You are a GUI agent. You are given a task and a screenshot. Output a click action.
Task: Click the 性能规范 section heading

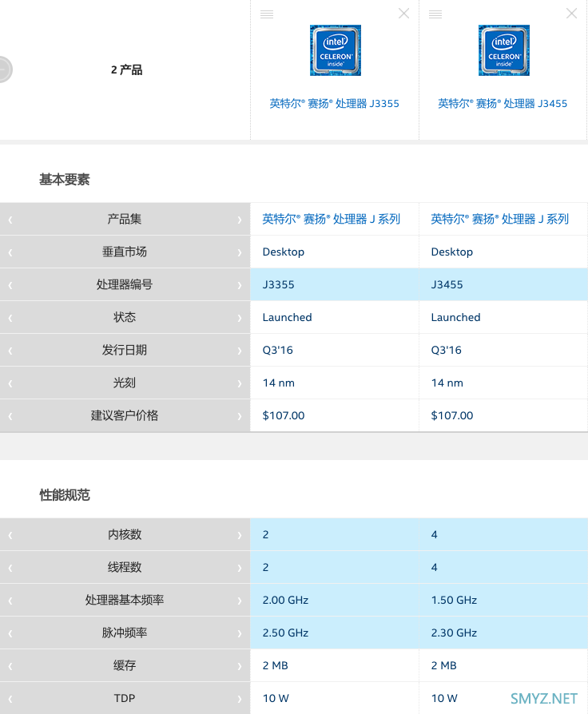(64, 495)
